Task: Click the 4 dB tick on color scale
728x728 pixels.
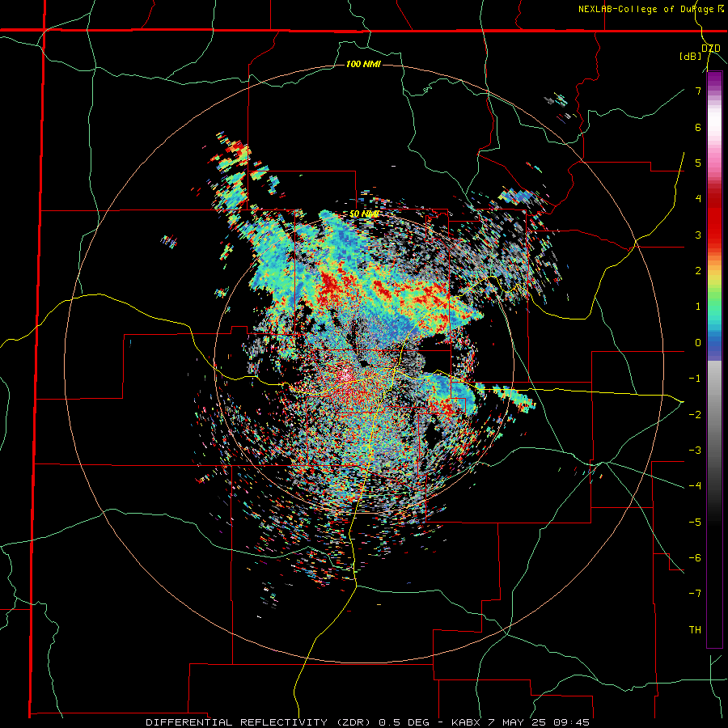Action: (x=698, y=199)
